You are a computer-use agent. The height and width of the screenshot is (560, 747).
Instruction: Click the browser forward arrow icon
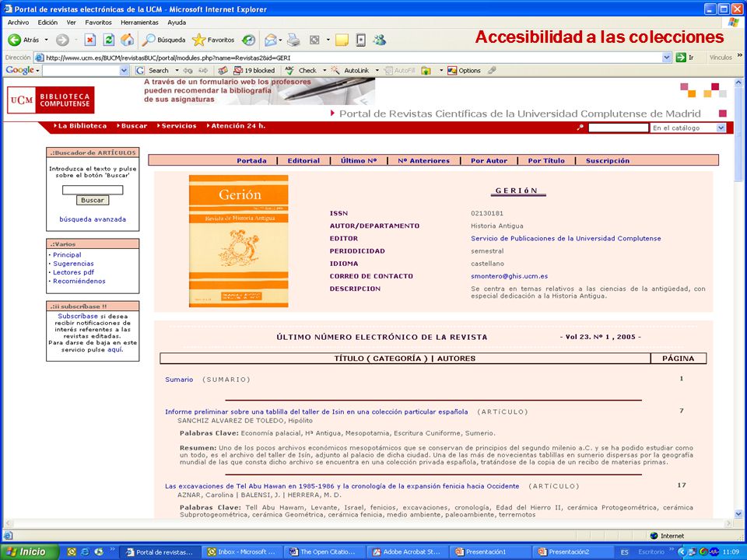62,40
